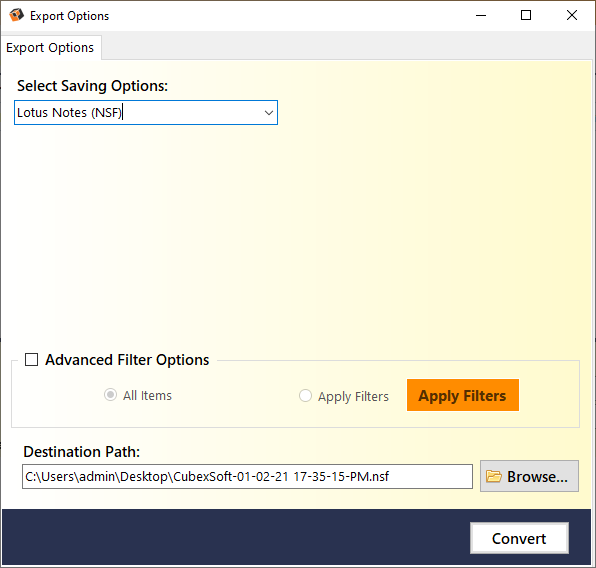Close the Export Options dialog
The image size is (596, 568).
(x=571, y=16)
